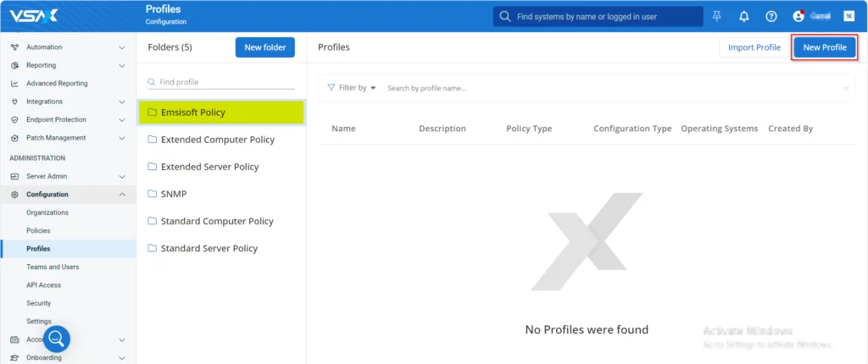868x364 pixels.
Task: Go to Teams and Users page
Action: (53, 267)
